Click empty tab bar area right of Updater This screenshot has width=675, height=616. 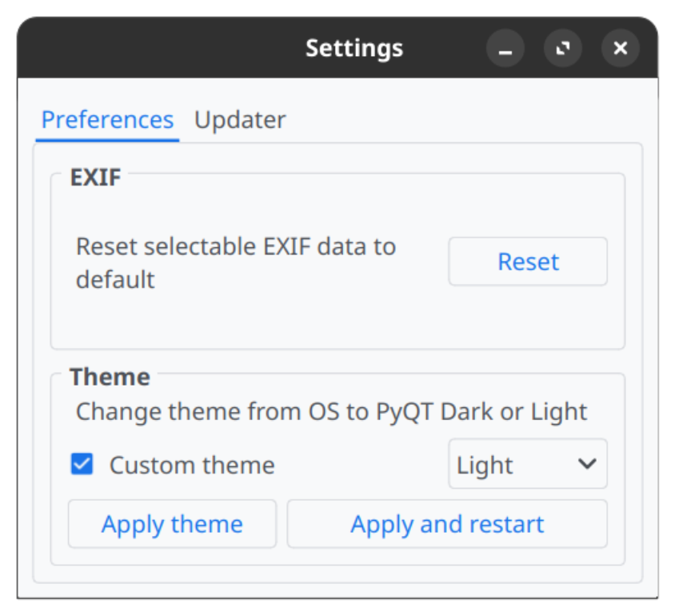464,120
